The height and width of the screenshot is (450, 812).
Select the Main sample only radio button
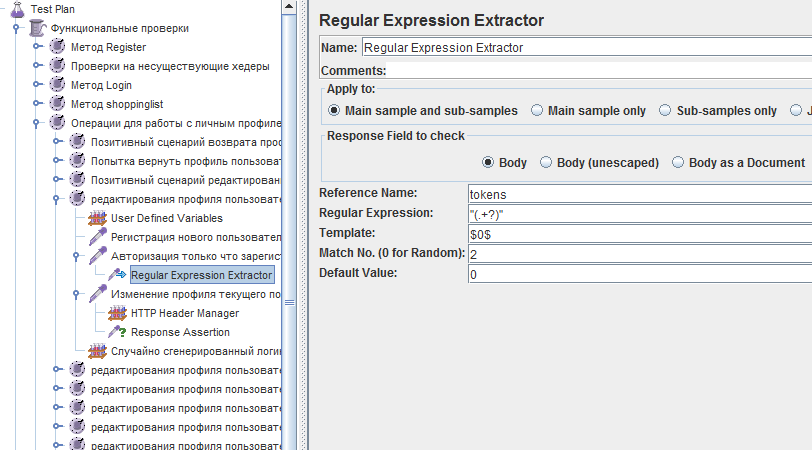coord(537,111)
